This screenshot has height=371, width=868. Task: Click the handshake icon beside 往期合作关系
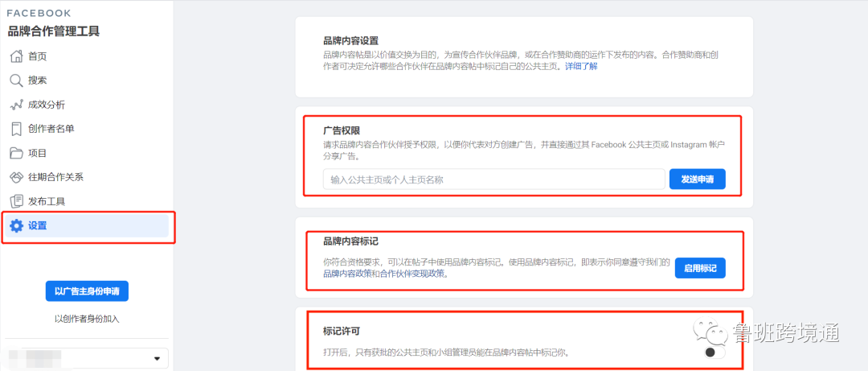(17, 178)
